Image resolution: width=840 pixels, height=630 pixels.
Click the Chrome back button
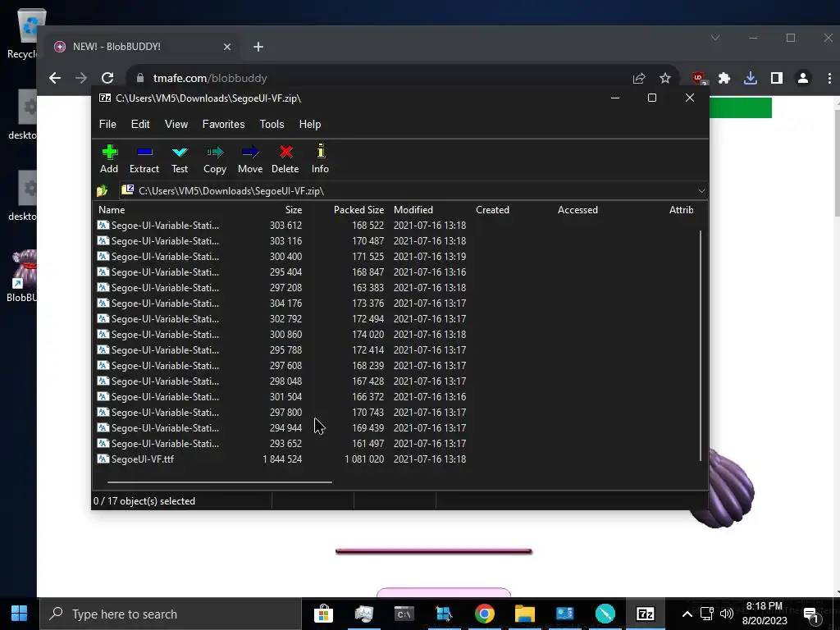click(x=55, y=78)
